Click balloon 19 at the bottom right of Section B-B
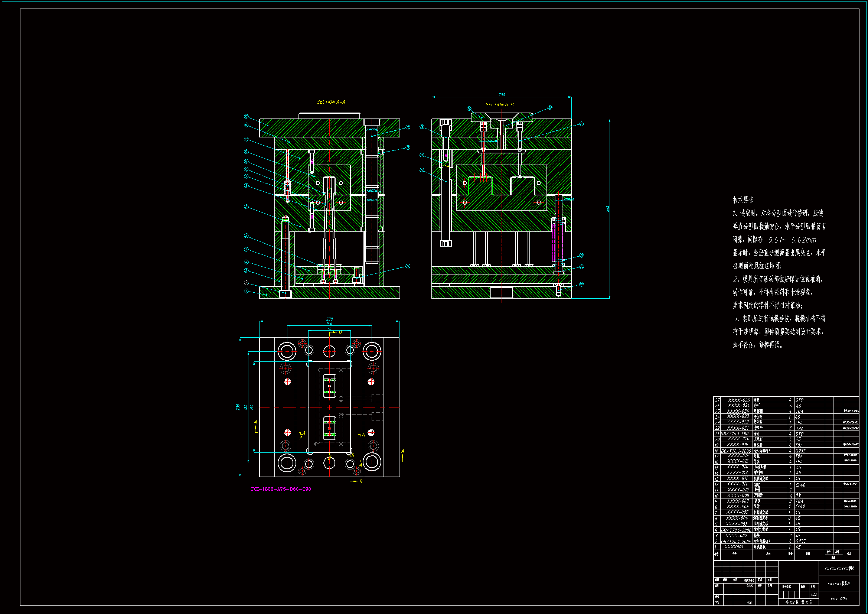Viewport: 868px width, 614px height. pos(581,284)
